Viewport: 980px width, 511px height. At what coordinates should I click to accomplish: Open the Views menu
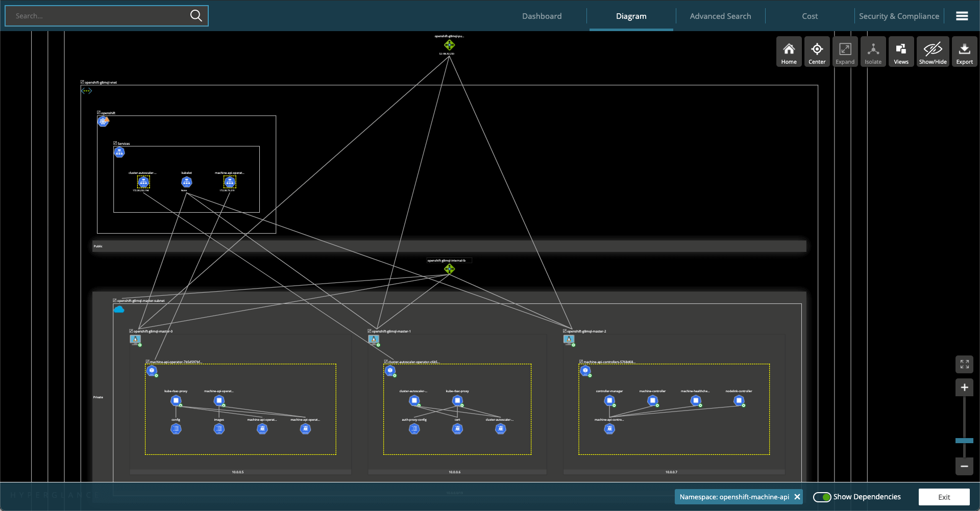[x=901, y=52]
